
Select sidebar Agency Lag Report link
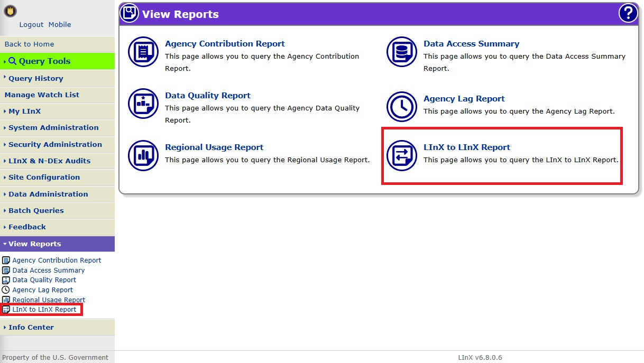[x=42, y=290]
